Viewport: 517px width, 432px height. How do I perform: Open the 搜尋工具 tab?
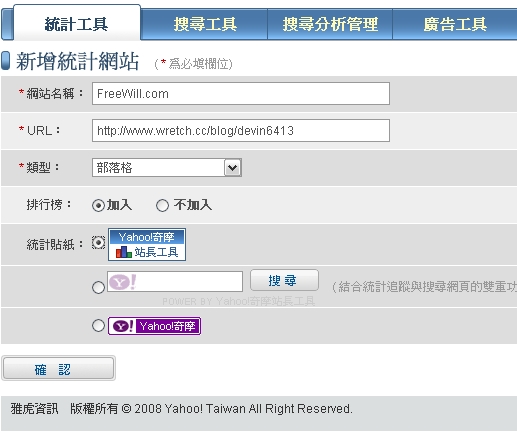tap(205, 24)
